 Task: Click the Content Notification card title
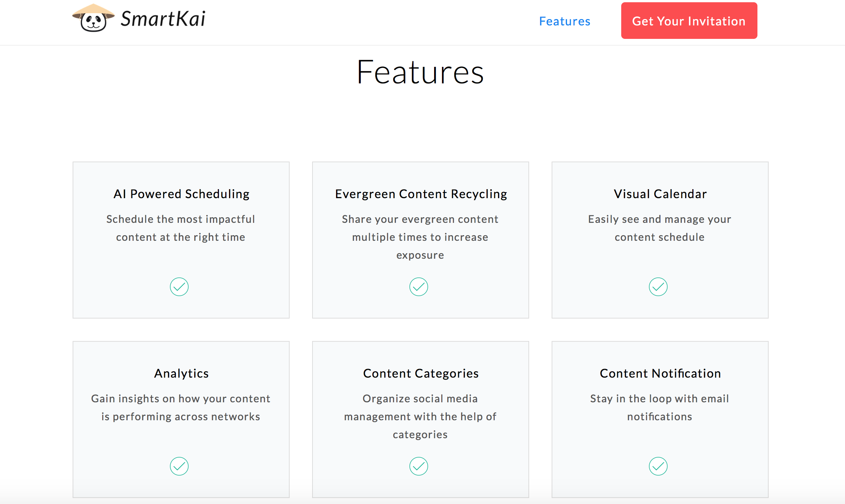point(660,374)
